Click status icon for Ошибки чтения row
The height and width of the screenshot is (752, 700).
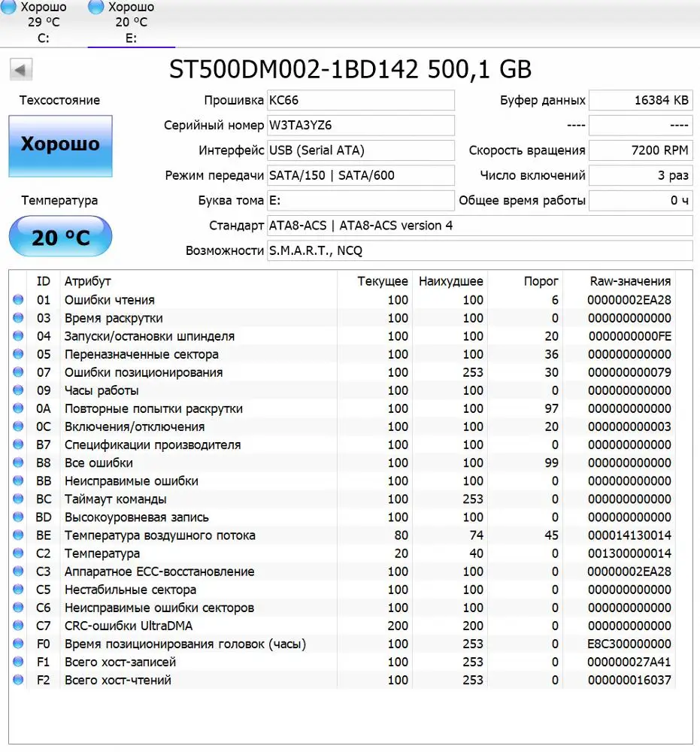coord(18,300)
